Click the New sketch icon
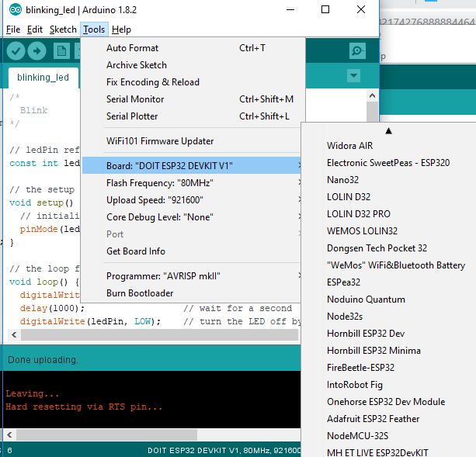The width and height of the screenshot is (476, 457). [x=61, y=50]
